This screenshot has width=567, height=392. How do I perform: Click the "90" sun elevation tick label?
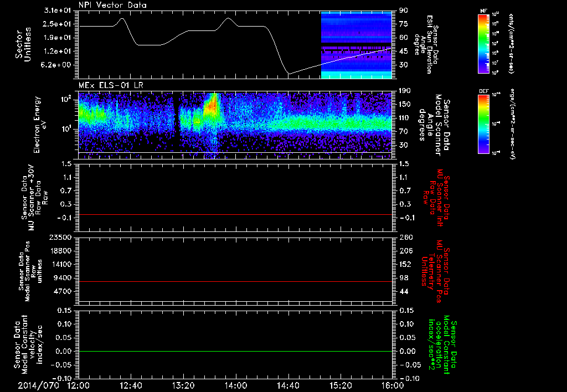tap(404, 11)
